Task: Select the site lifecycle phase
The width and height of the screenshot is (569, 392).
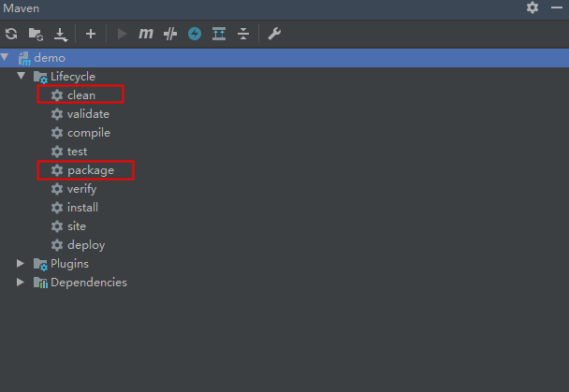Action: click(x=68, y=226)
